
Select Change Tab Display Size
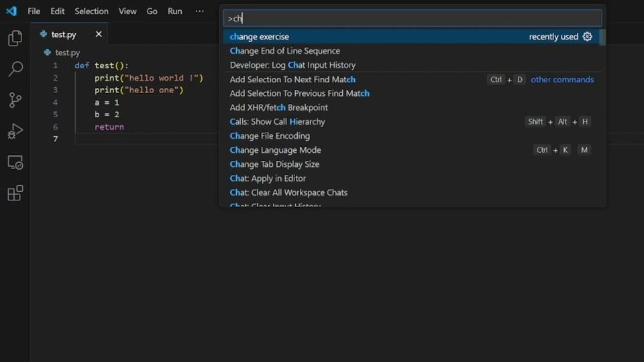[411, 164]
